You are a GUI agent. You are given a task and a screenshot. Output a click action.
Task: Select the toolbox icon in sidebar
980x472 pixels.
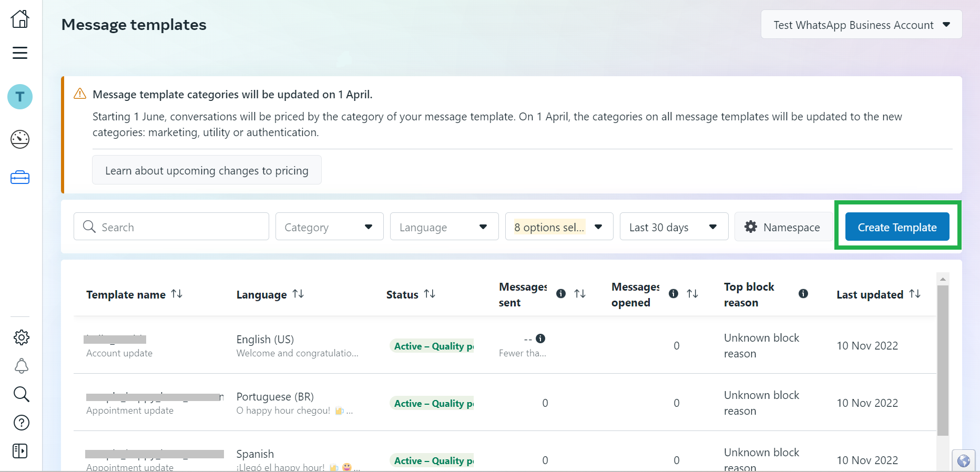tap(20, 178)
